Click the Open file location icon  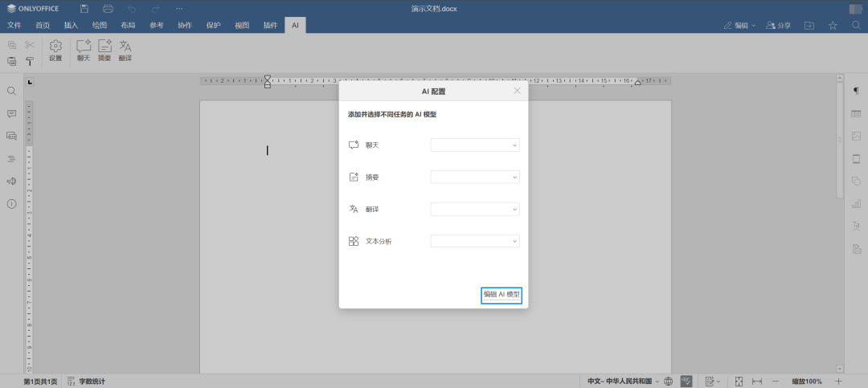coord(809,25)
